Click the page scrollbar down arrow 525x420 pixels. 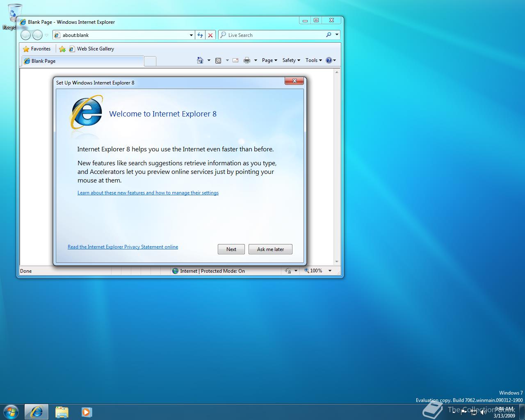(337, 262)
